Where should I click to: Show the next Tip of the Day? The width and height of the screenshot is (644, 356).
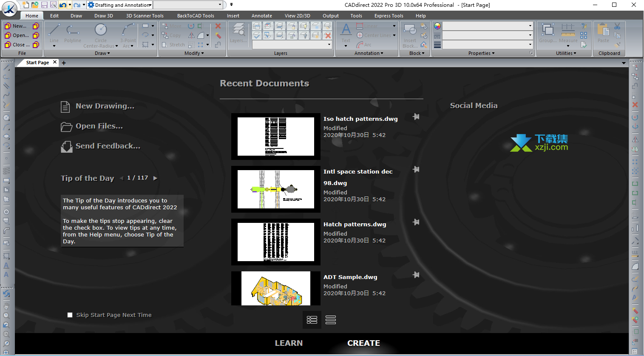tap(155, 178)
